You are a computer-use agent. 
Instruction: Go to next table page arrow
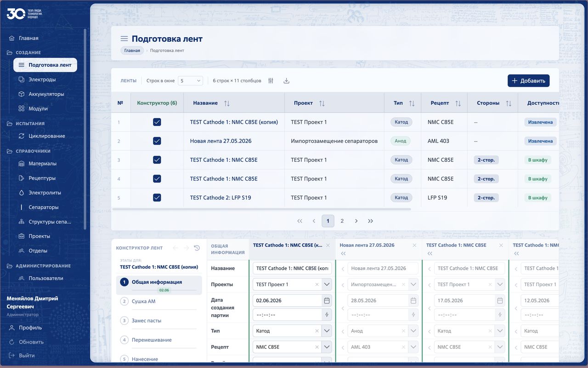click(x=356, y=221)
